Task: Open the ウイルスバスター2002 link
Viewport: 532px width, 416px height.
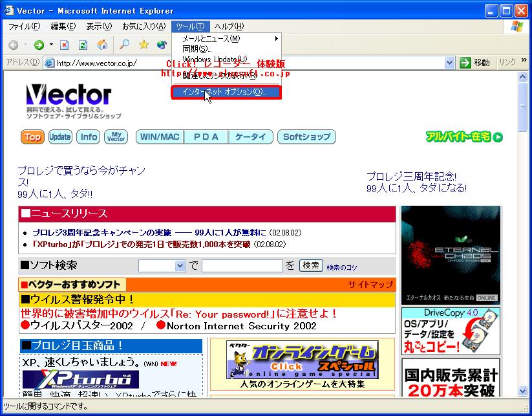Action: tap(81, 325)
